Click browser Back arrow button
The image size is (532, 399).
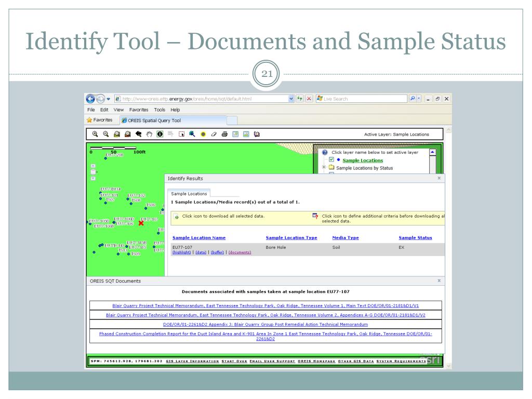[x=90, y=99]
